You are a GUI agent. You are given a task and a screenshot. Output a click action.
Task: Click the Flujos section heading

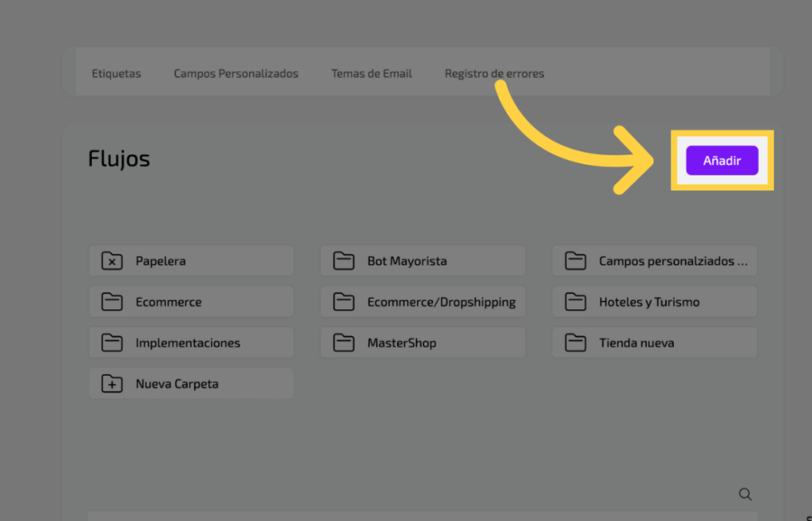click(x=119, y=159)
